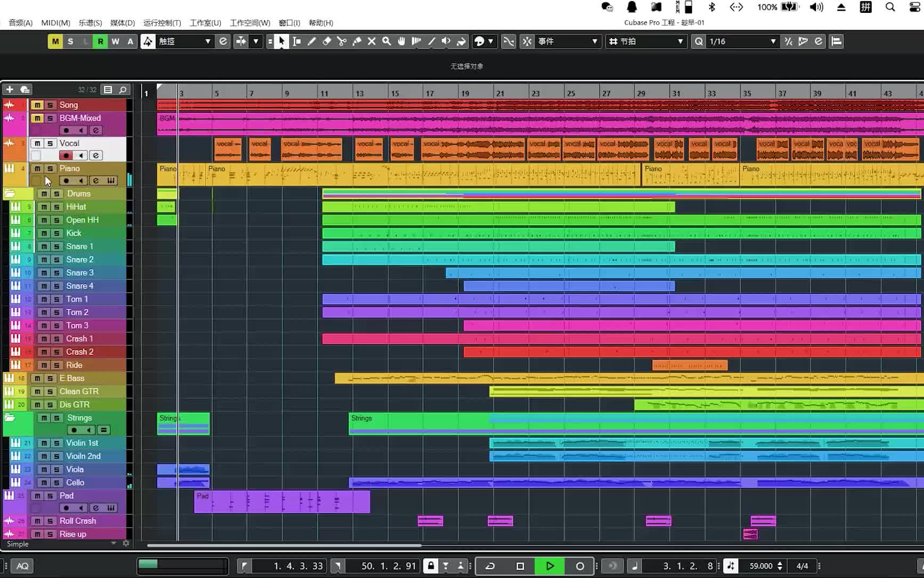Click the Add Track plus icon
Image resolution: width=924 pixels, height=578 pixels.
pyautogui.click(x=10, y=89)
